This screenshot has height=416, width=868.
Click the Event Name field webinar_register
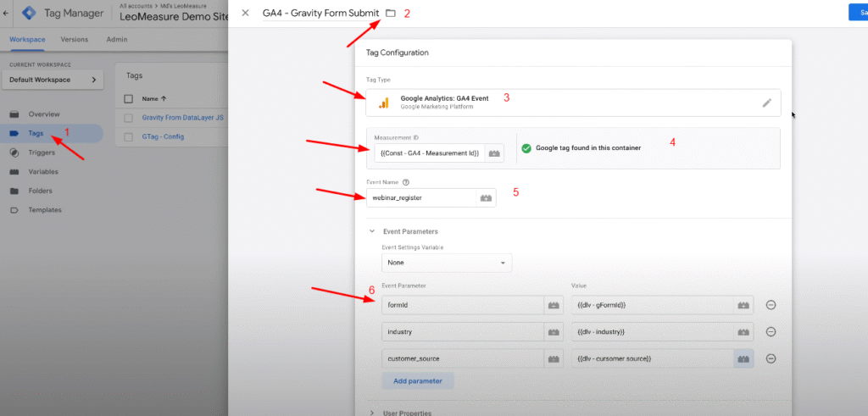click(x=421, y=198)
